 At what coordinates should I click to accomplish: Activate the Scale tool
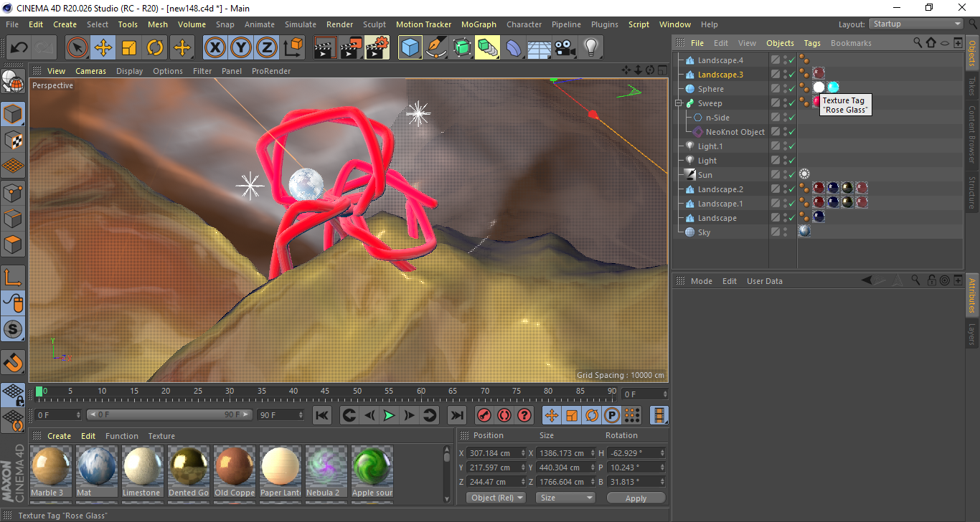point(129,48)
